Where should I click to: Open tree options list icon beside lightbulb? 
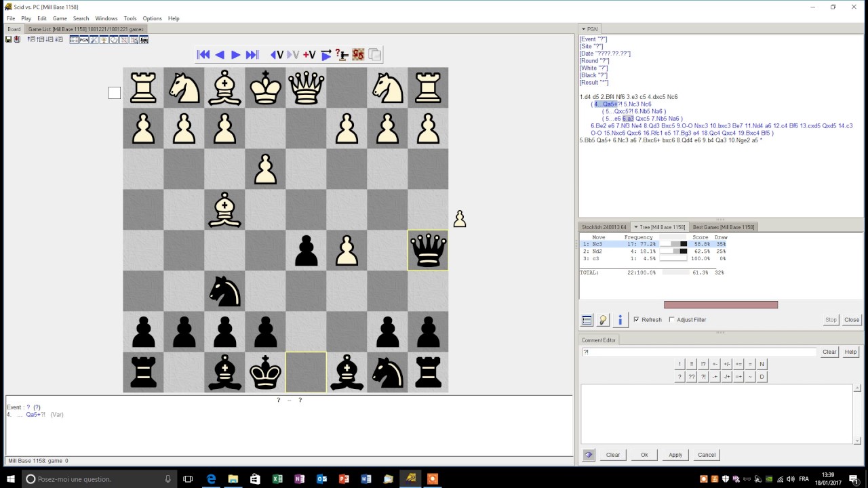(587, 320)
